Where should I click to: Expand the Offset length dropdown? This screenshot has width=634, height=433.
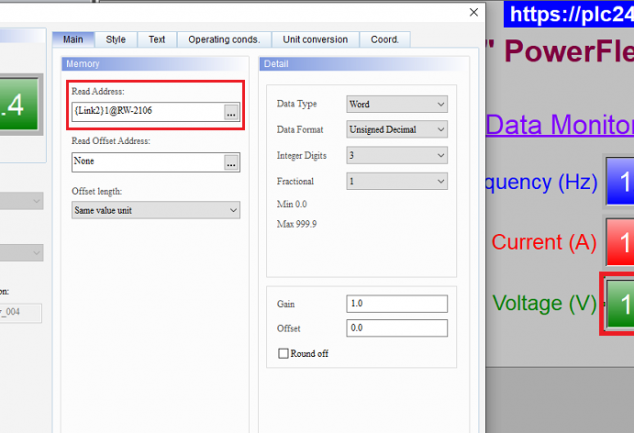click(x=156, y=210)
